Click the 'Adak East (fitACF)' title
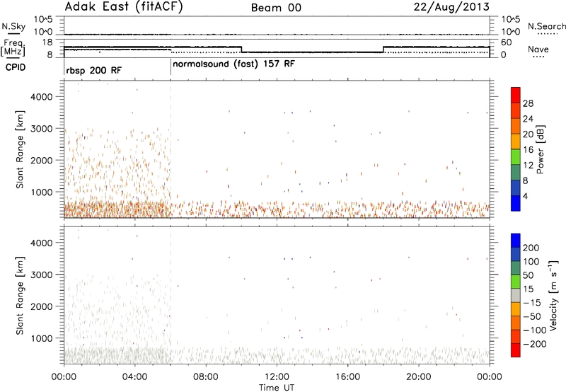The height and width of the screenshot is (392, 566). click(124, 7)
